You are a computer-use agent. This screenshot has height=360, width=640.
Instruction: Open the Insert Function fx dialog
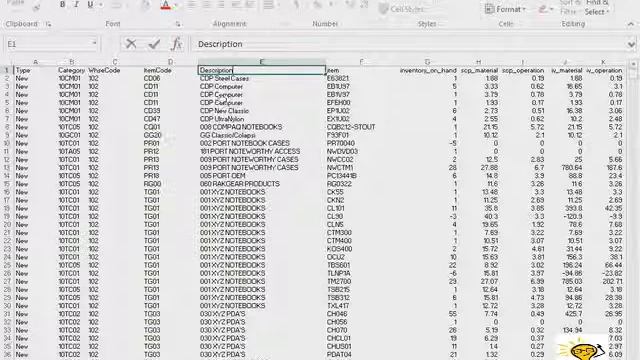pos(176,44)
